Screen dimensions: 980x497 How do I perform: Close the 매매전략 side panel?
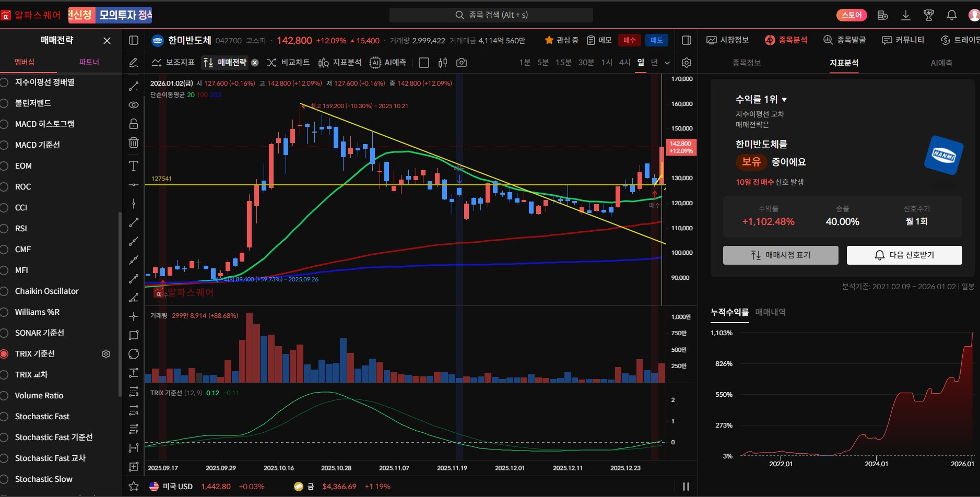tap(107, 41)
